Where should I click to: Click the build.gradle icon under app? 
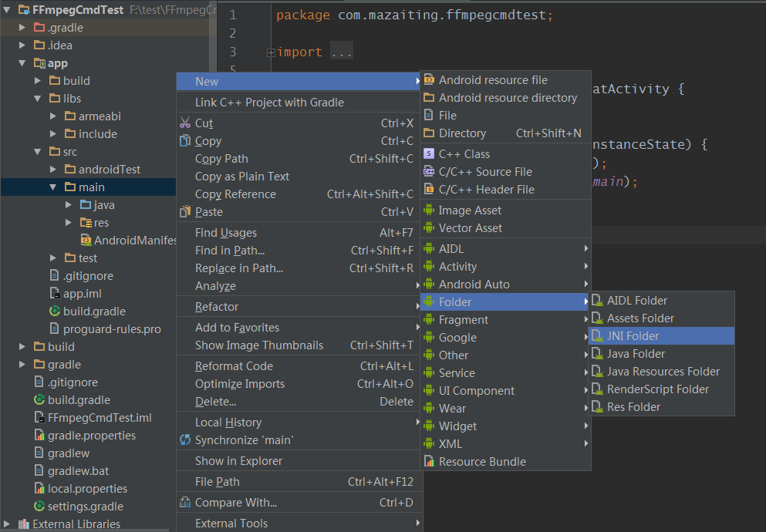pyautogui.click(x=55, y=311)
